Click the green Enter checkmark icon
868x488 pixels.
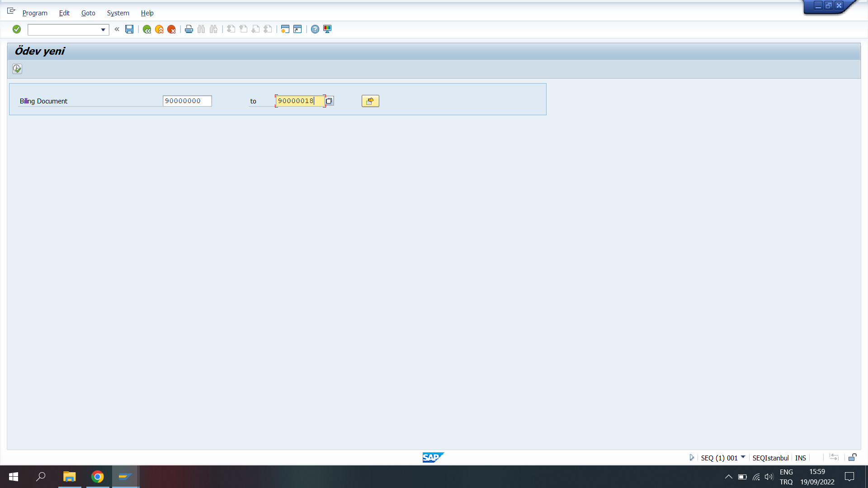17,29
